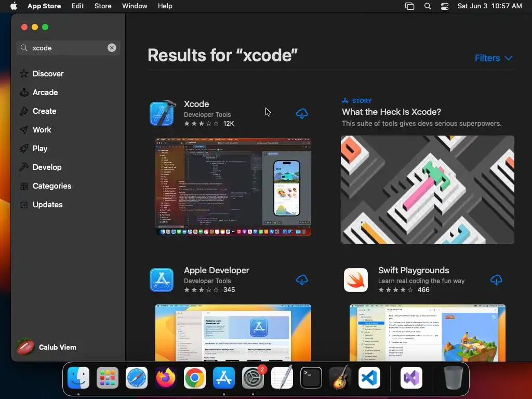
Task: Open the App Store menu
Action: coord(44,6)
